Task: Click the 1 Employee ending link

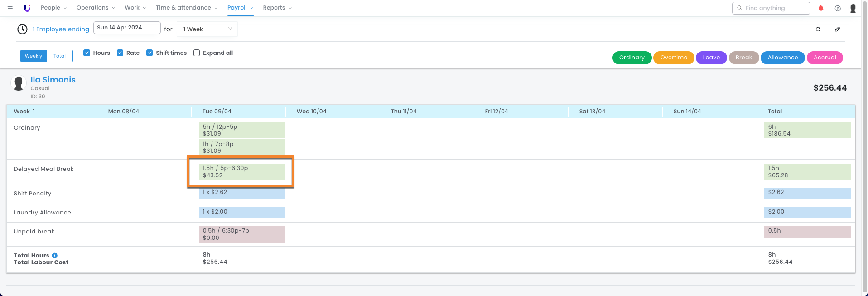Action: coord(61,29)
